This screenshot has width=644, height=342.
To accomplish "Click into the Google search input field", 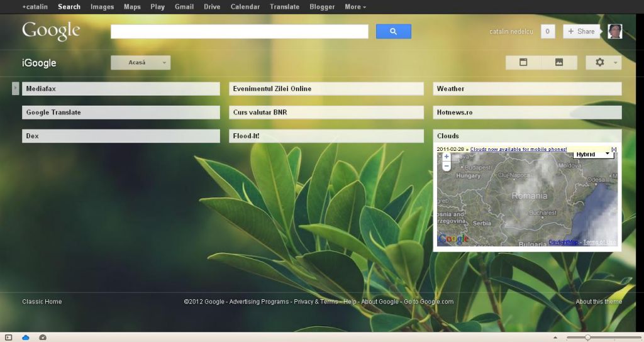I will [x=239, y=31].
